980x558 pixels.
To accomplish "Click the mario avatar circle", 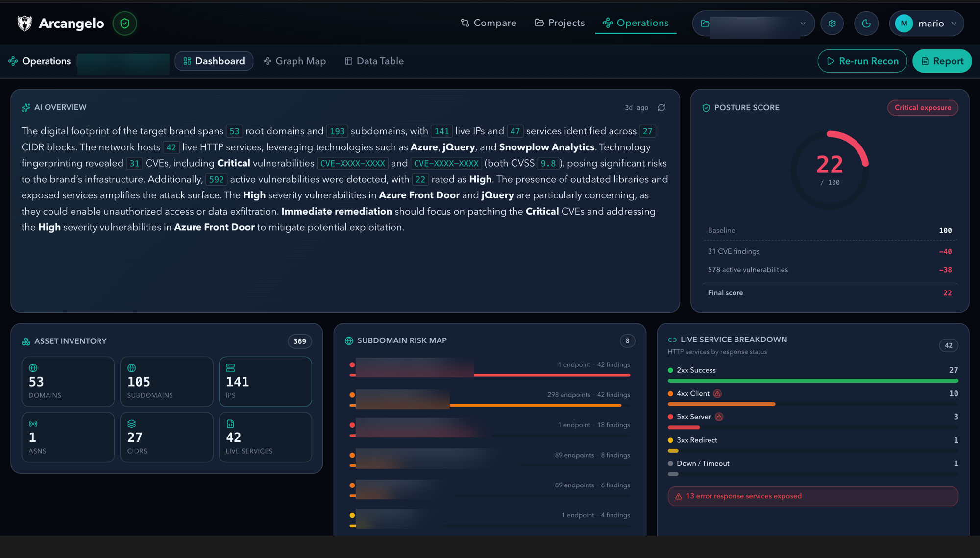I will tap(904, 23).
